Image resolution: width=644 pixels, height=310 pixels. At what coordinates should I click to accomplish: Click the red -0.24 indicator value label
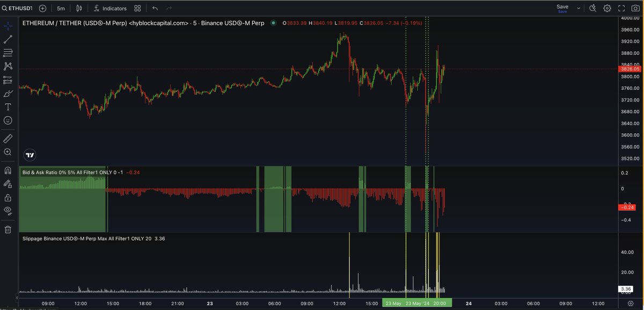628,207
